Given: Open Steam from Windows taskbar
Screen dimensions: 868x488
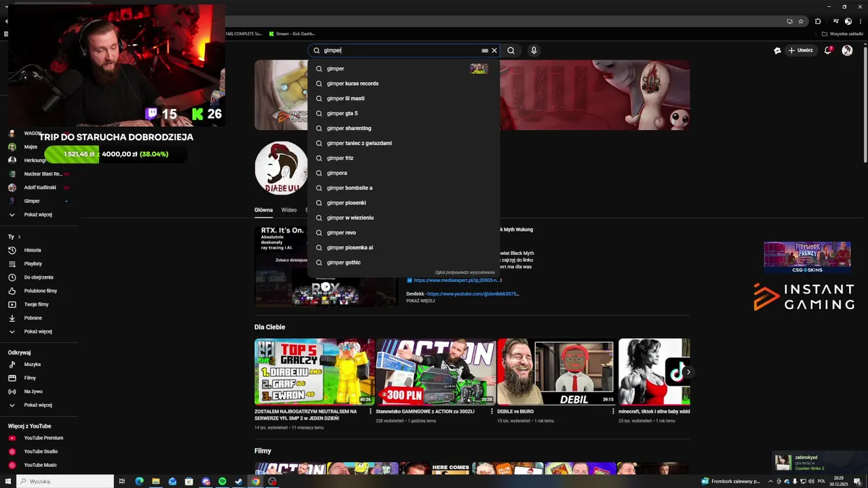Looking at the screenshot, I should (x=239, y=481).
